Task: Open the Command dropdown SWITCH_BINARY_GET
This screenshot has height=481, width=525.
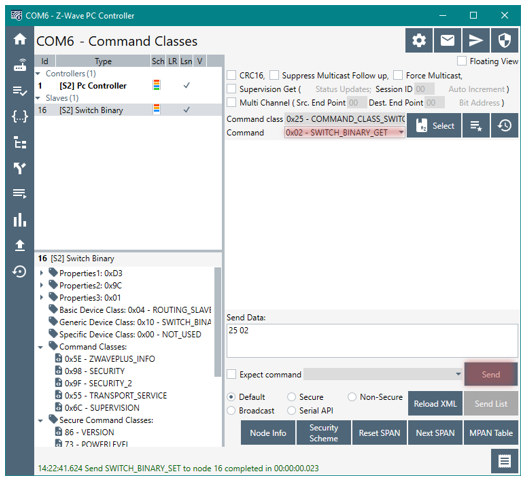Action: [345, 133]
